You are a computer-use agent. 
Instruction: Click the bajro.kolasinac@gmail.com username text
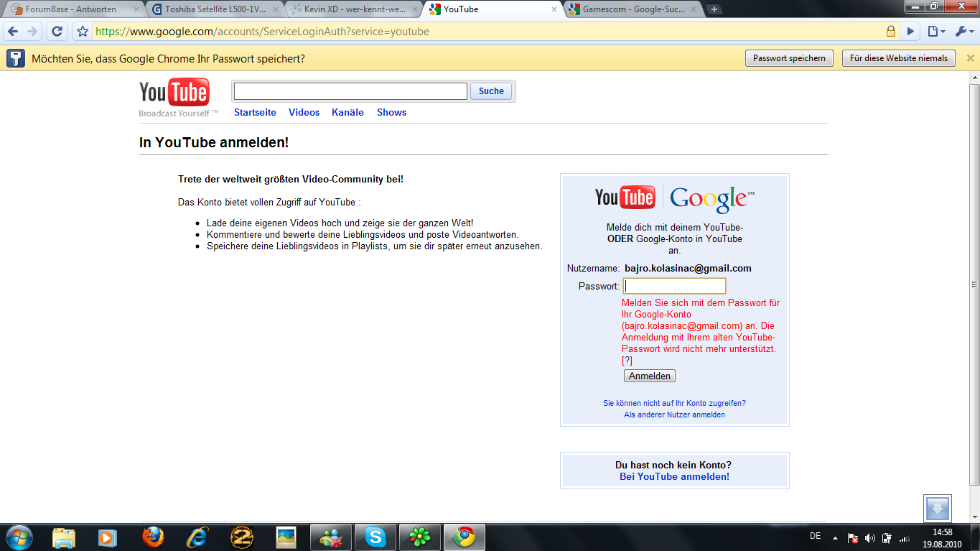click(688, 268)
